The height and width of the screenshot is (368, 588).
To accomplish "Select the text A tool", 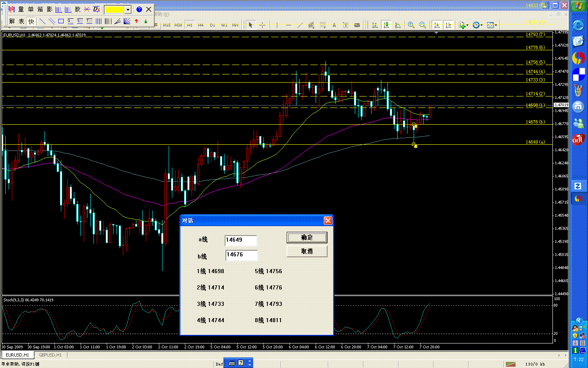I will 334,25.
